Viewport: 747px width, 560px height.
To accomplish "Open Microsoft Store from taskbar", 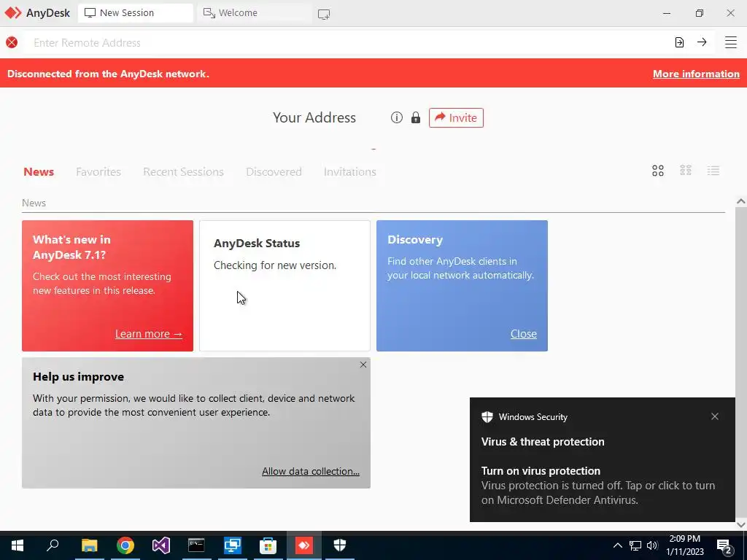I will (x=268, y=545).
